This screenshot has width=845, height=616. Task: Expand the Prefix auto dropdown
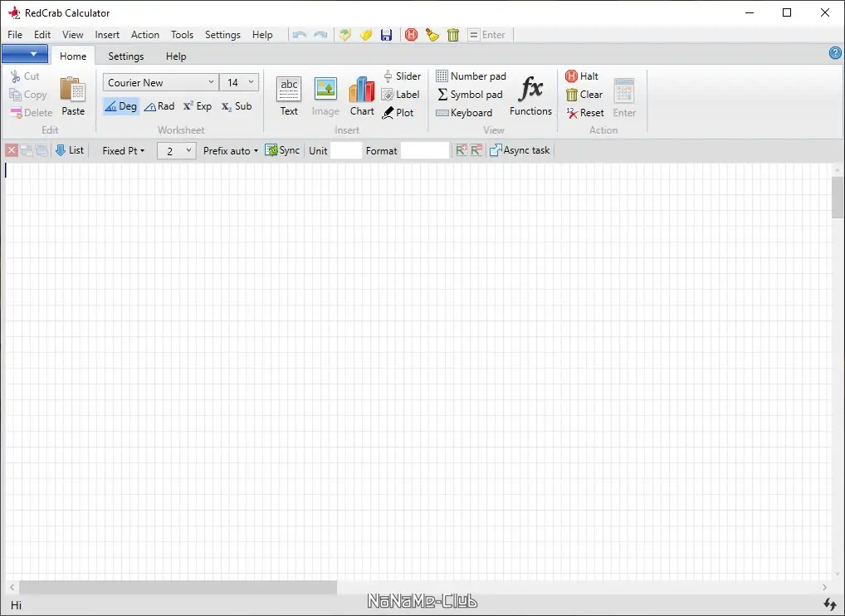231,151
